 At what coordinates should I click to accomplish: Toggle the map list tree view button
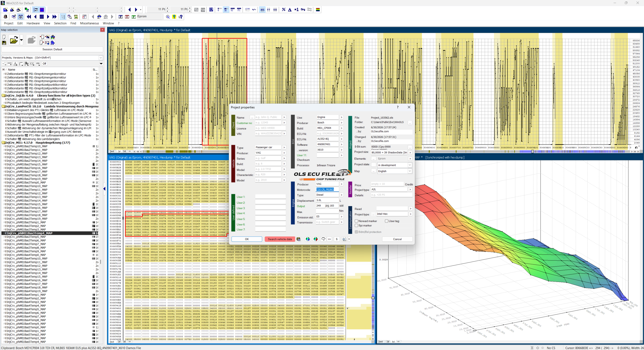coord(63,17)
